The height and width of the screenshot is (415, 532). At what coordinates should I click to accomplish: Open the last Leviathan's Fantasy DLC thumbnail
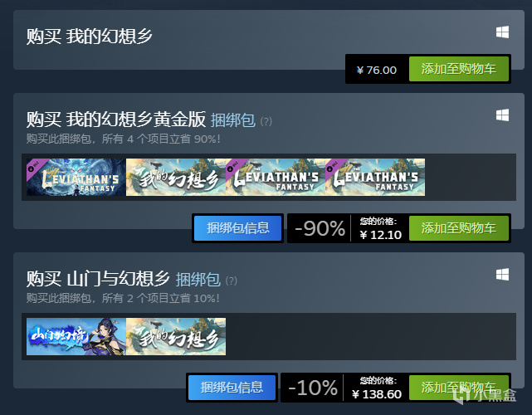tap(375, 177)
